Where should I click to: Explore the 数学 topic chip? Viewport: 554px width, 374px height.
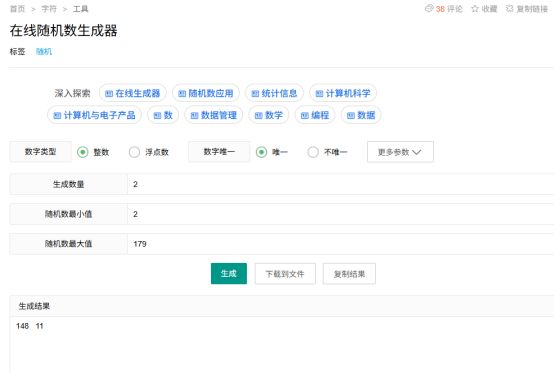click(x=269, y=115)
